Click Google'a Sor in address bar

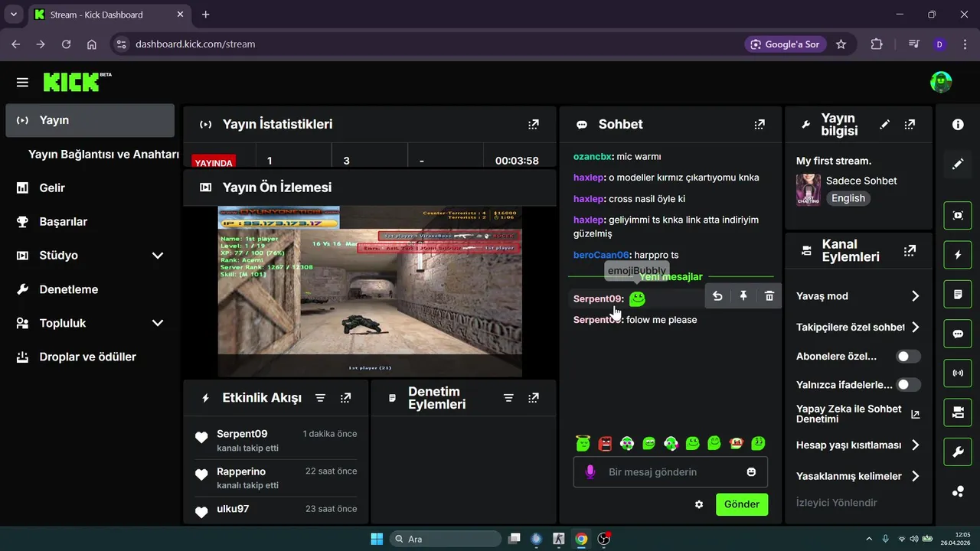coord(784,44)
